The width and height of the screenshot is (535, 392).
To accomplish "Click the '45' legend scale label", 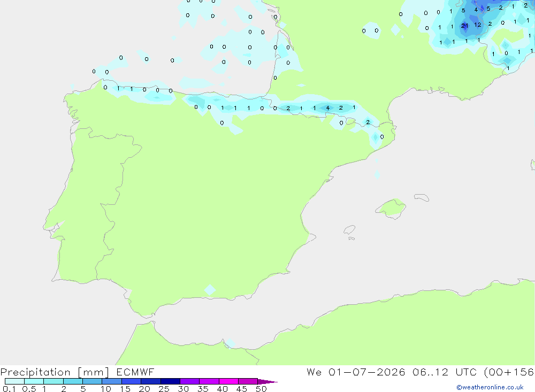I will [x=242, y=389].
